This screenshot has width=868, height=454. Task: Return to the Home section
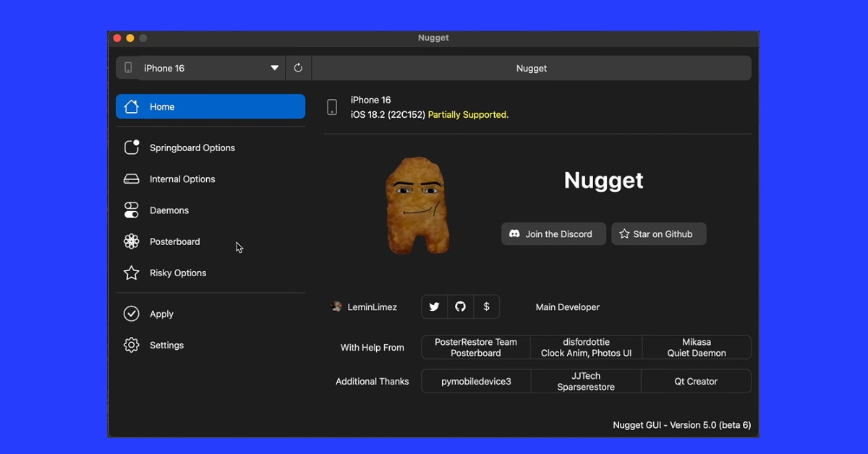point(162,106)
